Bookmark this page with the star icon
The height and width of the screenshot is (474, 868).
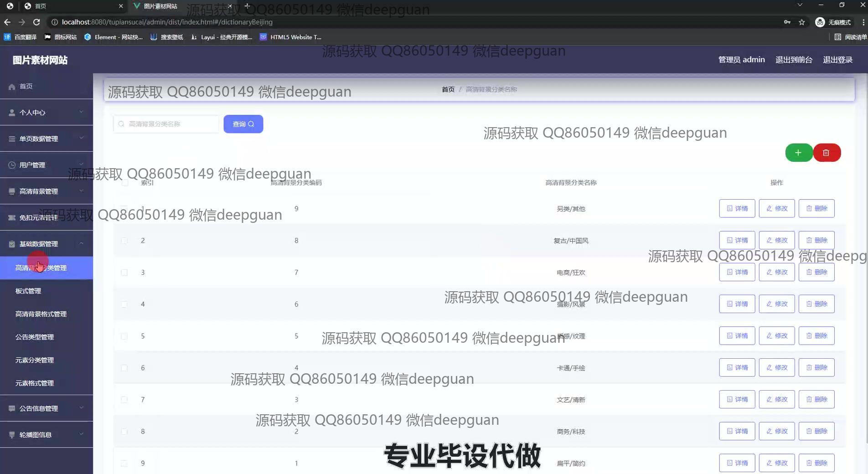point(802,22)
